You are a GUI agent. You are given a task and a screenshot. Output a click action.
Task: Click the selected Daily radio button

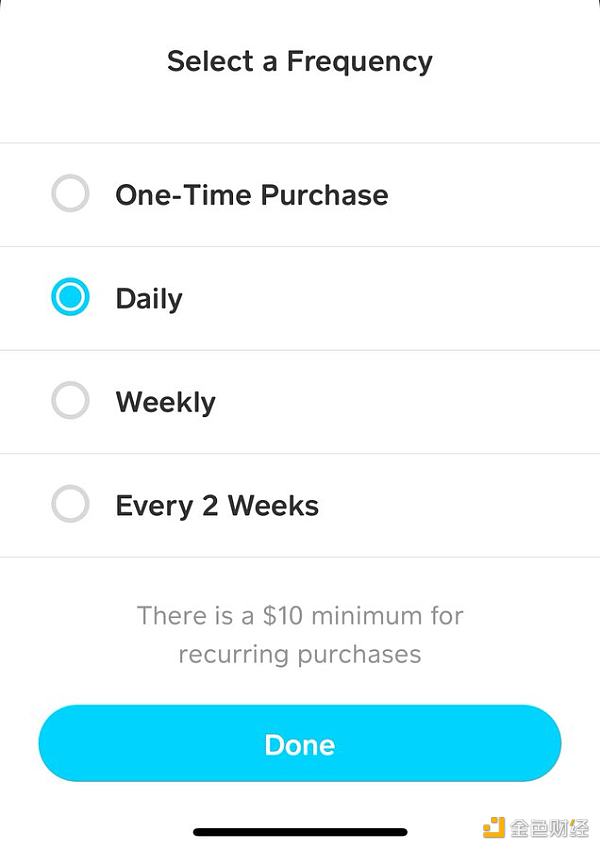point(70,298)
